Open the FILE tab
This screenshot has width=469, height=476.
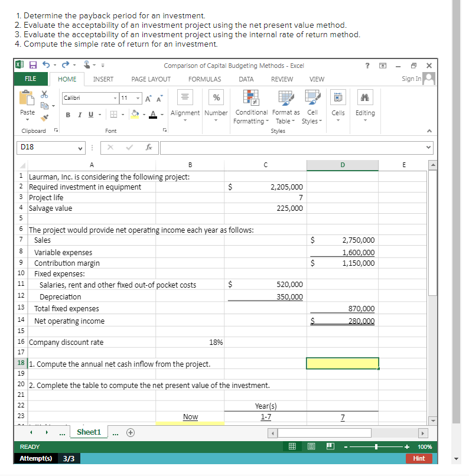click(30, 79)
